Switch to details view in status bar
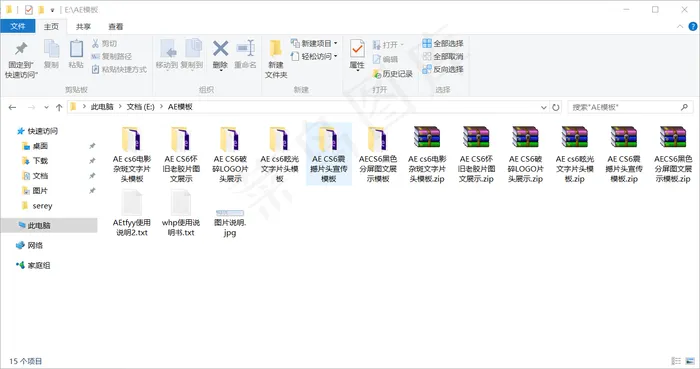Screen dimensions: 700x369 [676, 361]
